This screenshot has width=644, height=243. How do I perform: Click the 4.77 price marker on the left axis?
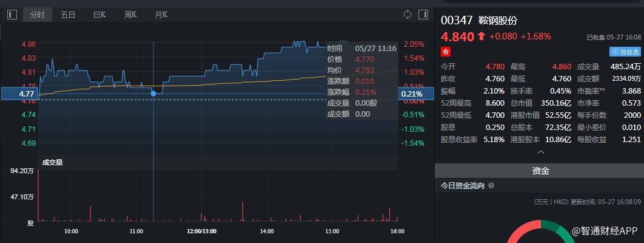(x=19, y=94)
